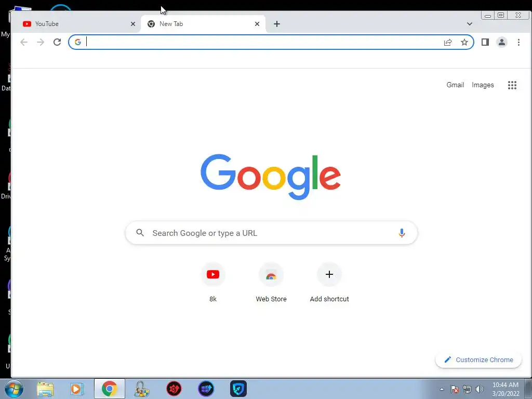The height and width of the screenshot is (399, 532).
Task: Close the New Tab tab
Action: pos(257,24)
